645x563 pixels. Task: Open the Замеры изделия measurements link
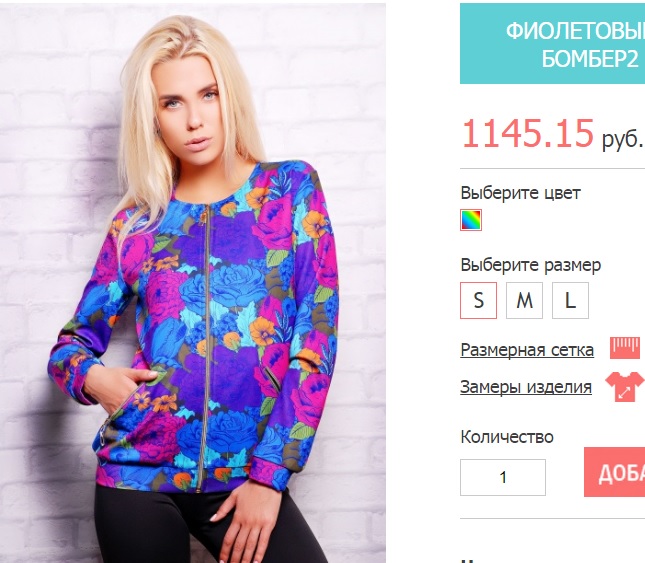(526, 387)
